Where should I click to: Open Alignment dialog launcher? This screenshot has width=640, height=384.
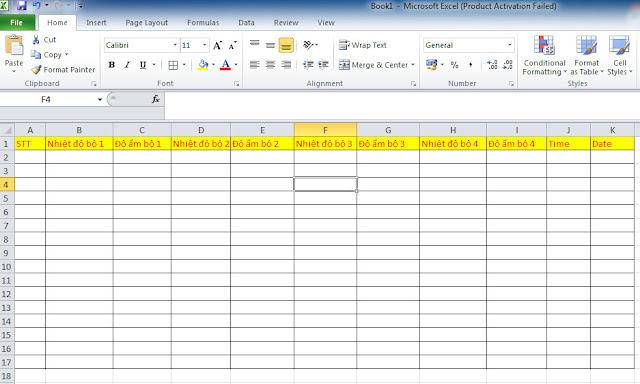pyautogui.click(x=413, y=84)
